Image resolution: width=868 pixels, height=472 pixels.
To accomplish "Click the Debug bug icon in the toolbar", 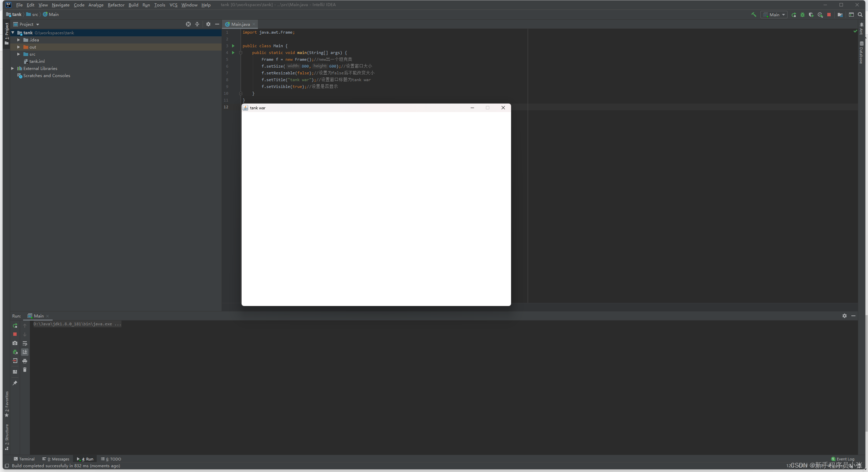I will click(803, 15).
